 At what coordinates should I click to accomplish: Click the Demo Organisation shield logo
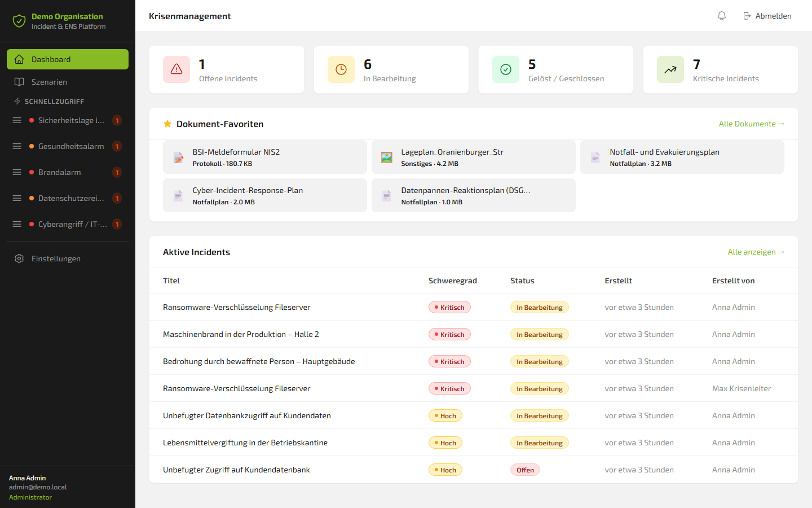click(19, 21)
